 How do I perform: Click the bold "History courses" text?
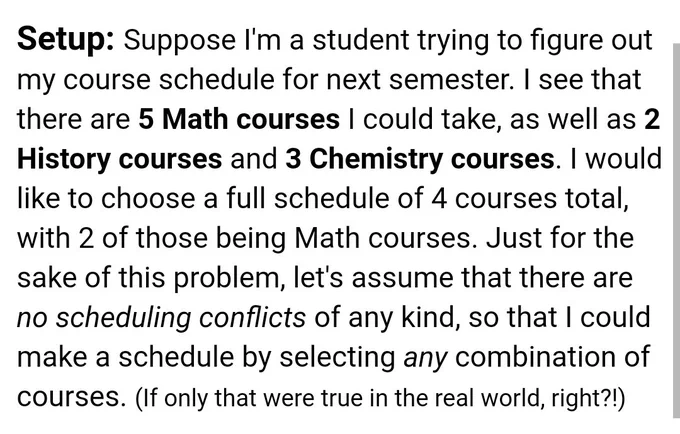pos(120,160)
